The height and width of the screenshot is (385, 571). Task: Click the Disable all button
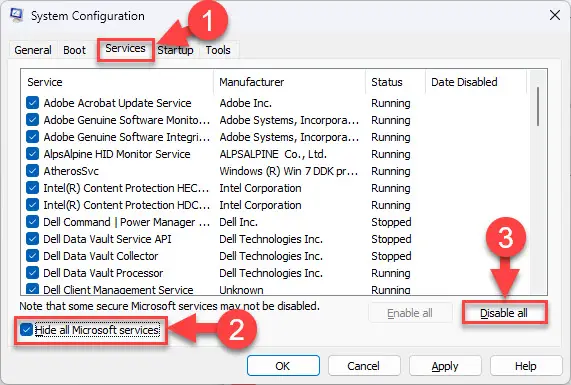tap(504, 313)
